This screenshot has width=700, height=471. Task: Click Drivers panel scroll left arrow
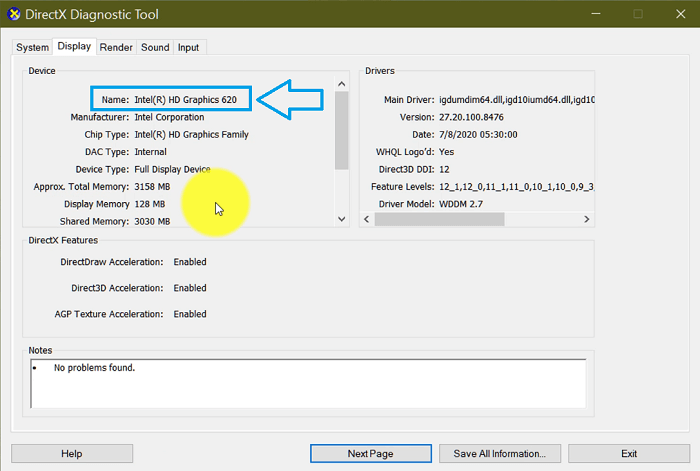(367, 219)
